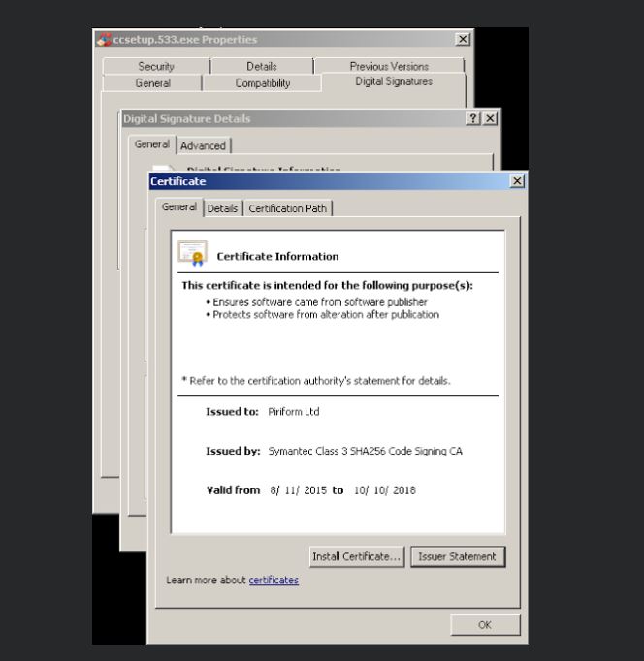Click the 'Certificate Information' heading

(277, 256)
